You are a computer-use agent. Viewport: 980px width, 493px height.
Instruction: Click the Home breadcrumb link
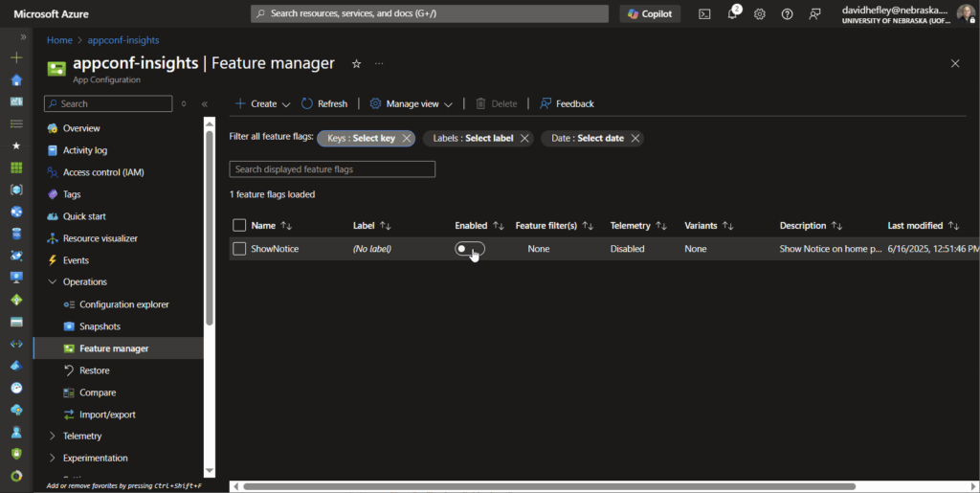coord(59,40)
